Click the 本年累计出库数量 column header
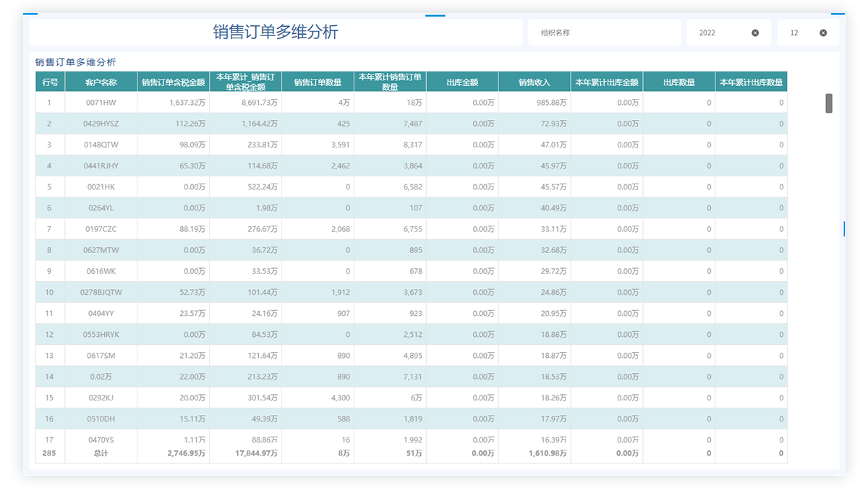868x488 pixels. click(751, 82)
